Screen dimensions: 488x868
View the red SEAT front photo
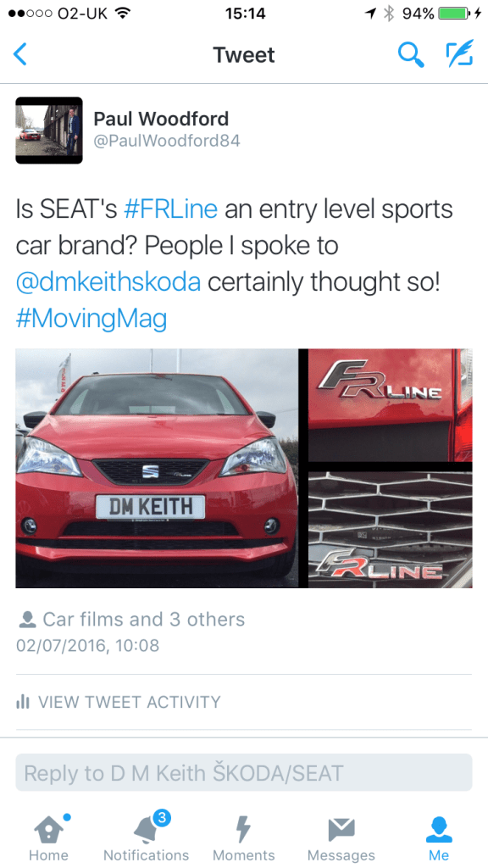(x=157, y=468)
